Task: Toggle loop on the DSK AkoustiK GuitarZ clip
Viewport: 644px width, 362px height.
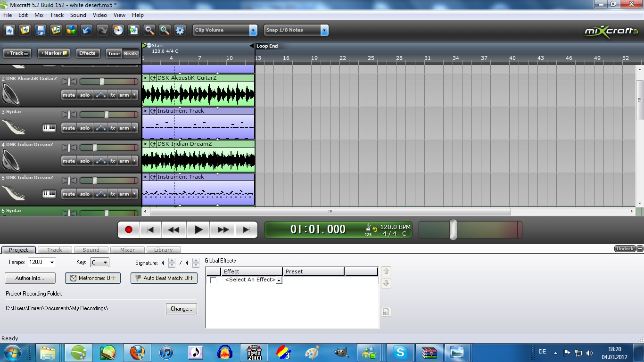Action: click(153, 78)
